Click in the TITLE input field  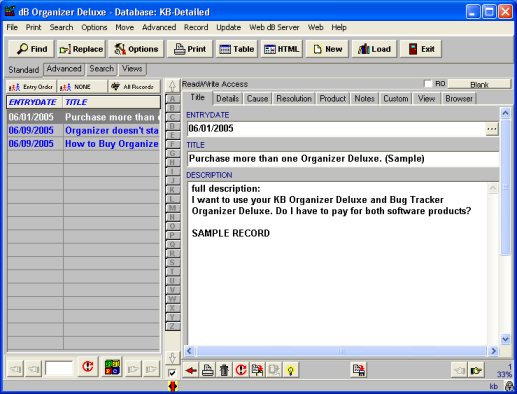point(343,159)
